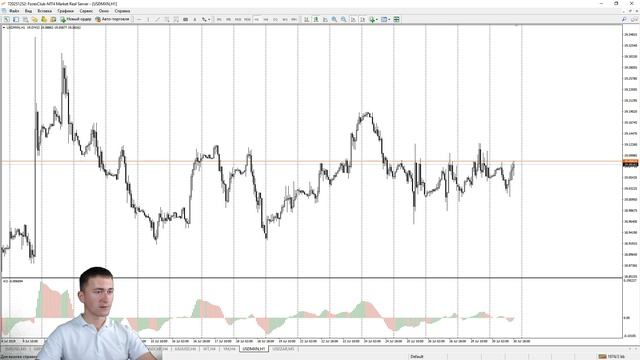The width and height of the screenshot is (640, 360).
Task: Open the Сервис menu
Action: click(86, 11)
